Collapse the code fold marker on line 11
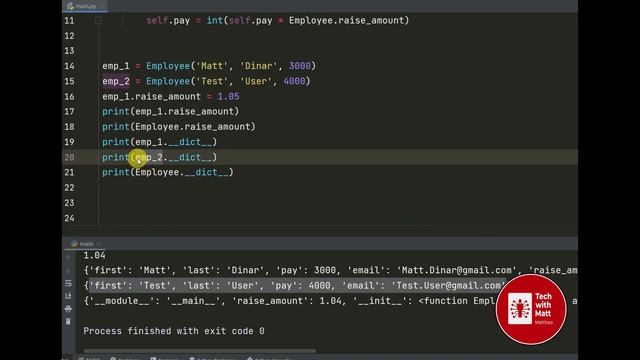Screen dimensions: 640x360 tap(98, 20)
